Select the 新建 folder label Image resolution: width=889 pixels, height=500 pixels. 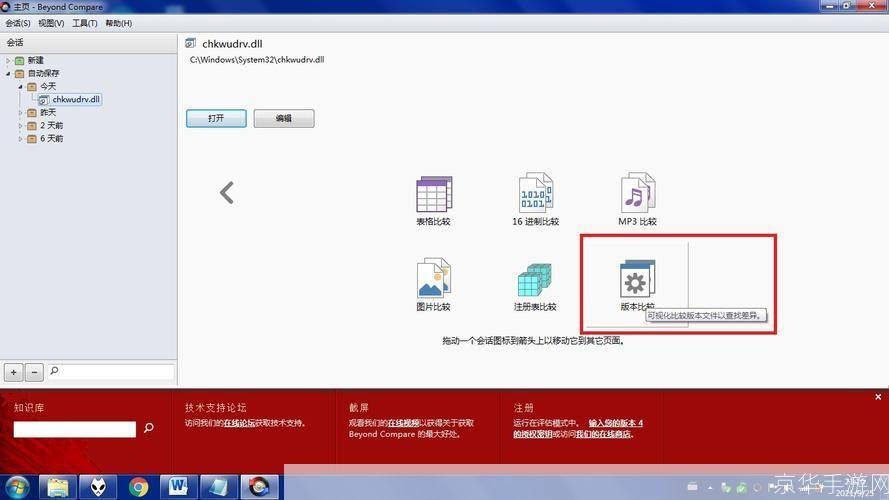pyautogui.click(x=36, y=60)
